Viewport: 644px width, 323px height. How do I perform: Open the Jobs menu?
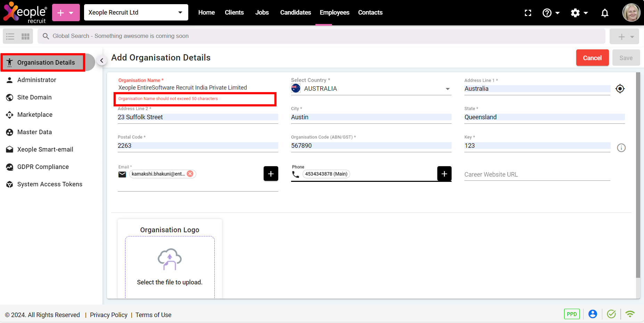pyautogui.click(x=262, y=13)
